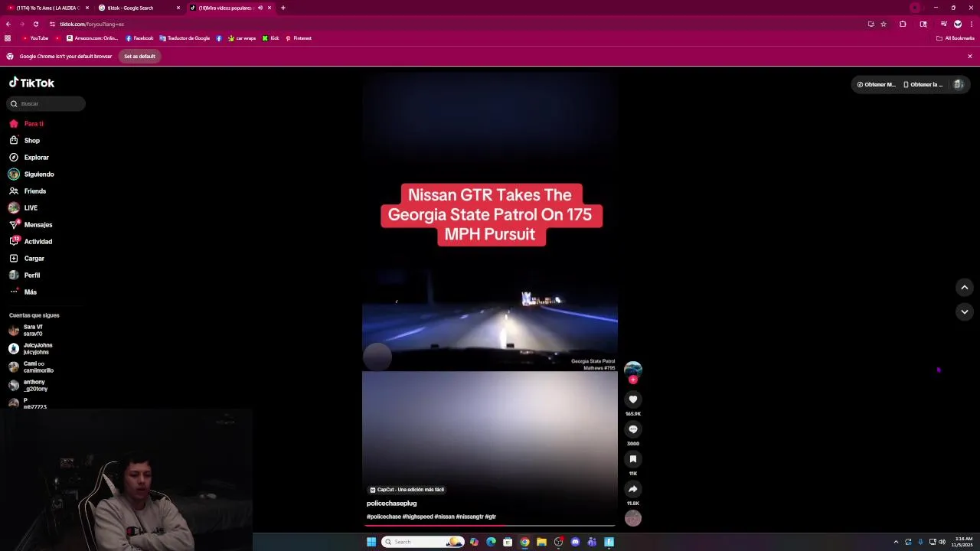
Task: Go to next video arrow
Action: tap(965, 311)
